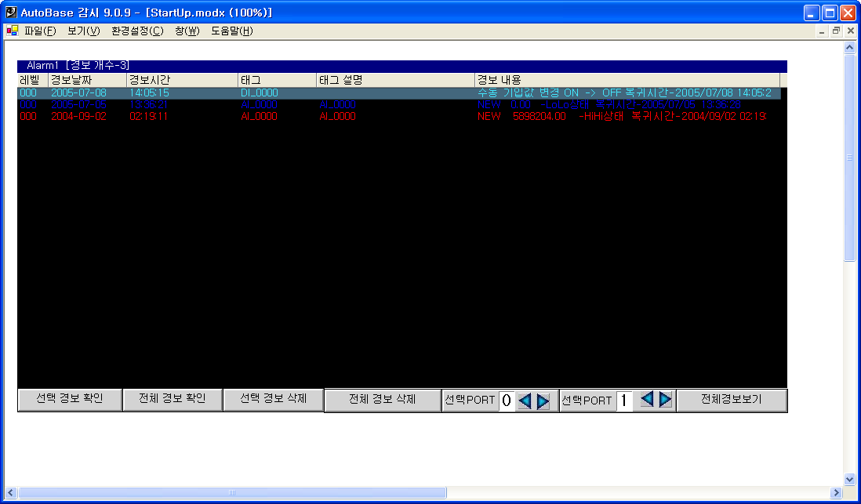Decrease second 선택PORT value with left arrow
Screen dimensions: 861x504
648,399
